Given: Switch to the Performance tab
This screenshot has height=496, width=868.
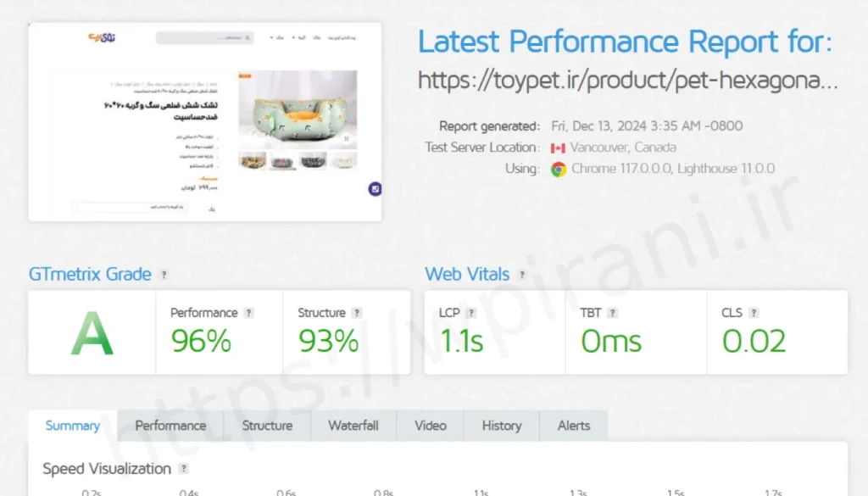Looking at the screenshot, I should pyautogui.click(x=170, y=426).
